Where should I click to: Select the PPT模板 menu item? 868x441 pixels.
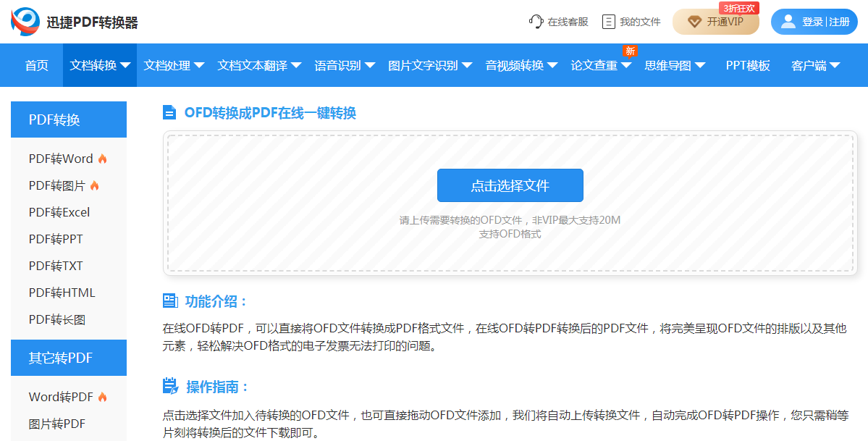click(x=746, y=64)
